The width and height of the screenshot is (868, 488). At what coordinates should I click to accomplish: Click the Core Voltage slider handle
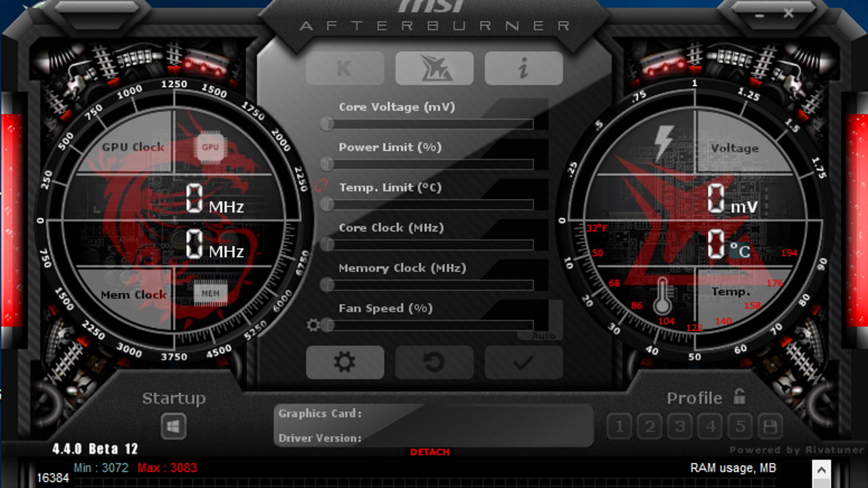click(x=327, y=124)
